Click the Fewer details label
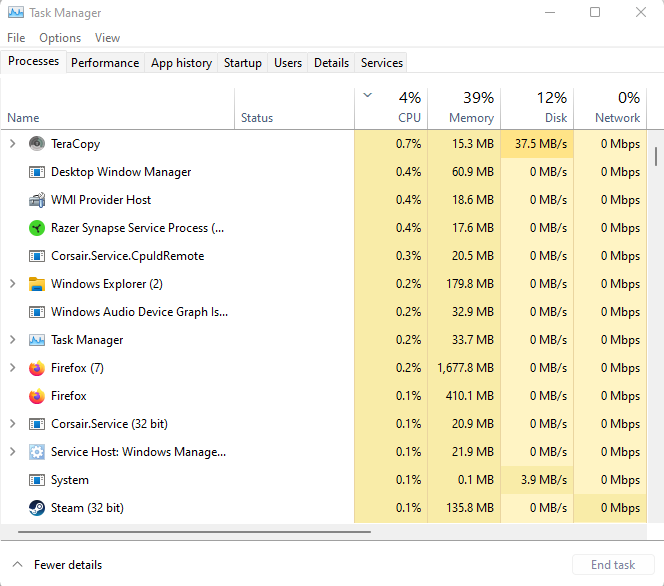Image resolution: width=664 pixels, height=586 pixels. coord(68,565)
